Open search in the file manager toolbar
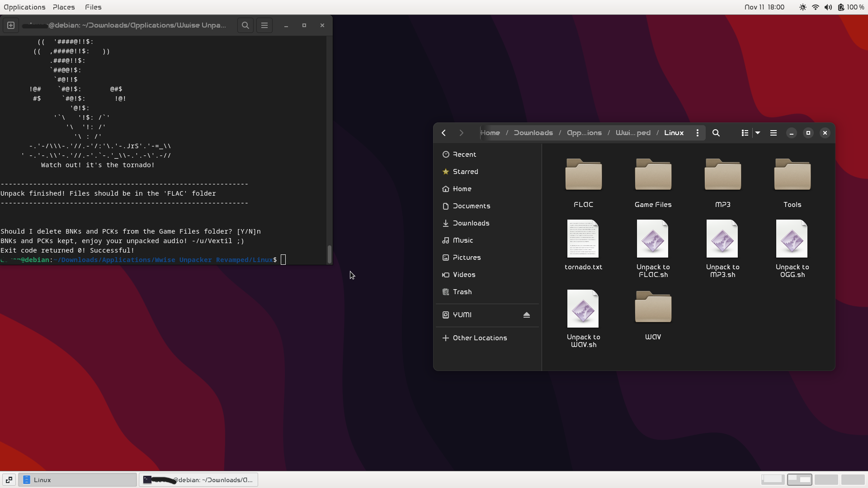Screen dimensions: 868x488 tap(716, 133)
